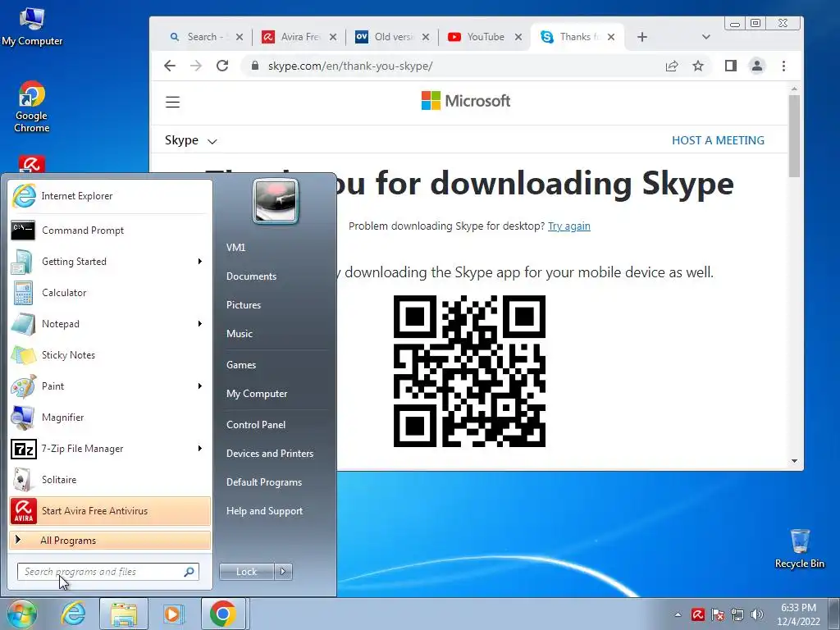Image resolution: width=840 pixels, height=630 pixels.
Task: Close the YouTube tab
Action: pyautogui.click(x=518, y=37)
